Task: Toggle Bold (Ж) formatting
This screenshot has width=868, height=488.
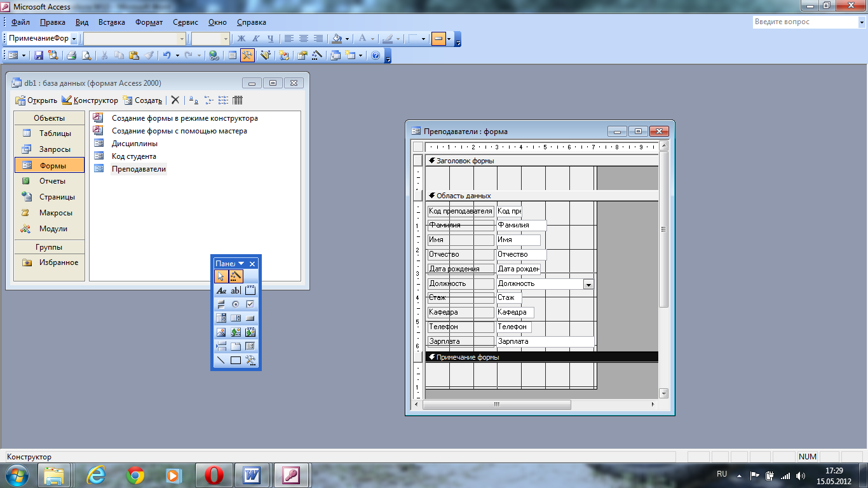Action: pos(241,39)
